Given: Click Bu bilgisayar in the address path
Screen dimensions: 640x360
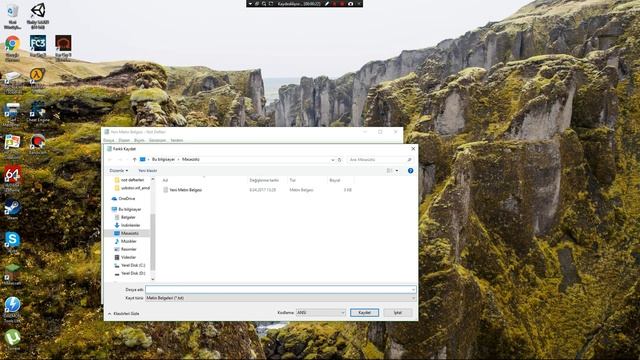Looking at the screenshot, I should pyautogui.click(x=163, y=160).
